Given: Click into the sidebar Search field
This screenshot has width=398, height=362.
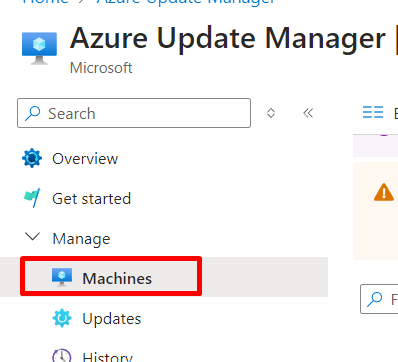Looking at the screenshot, I should (134, 113).
